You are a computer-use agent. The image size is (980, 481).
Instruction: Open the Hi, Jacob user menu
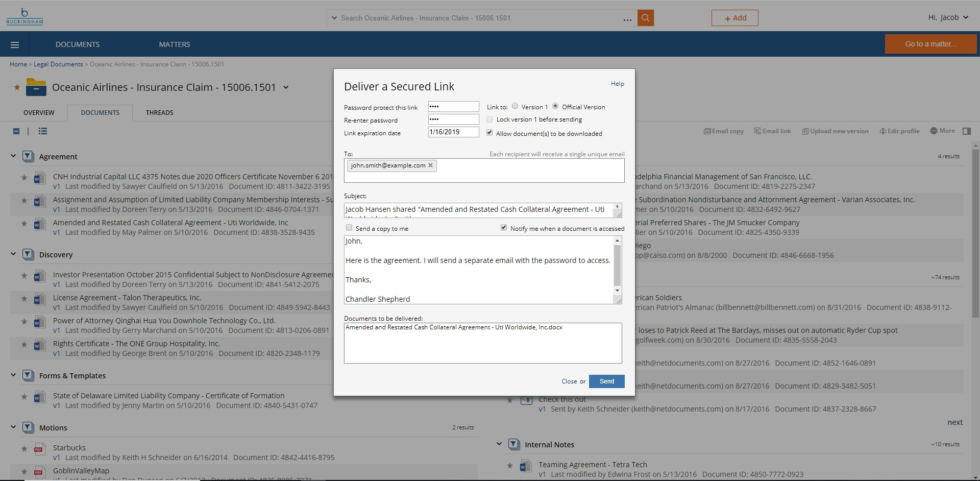[x=948, y=17]
